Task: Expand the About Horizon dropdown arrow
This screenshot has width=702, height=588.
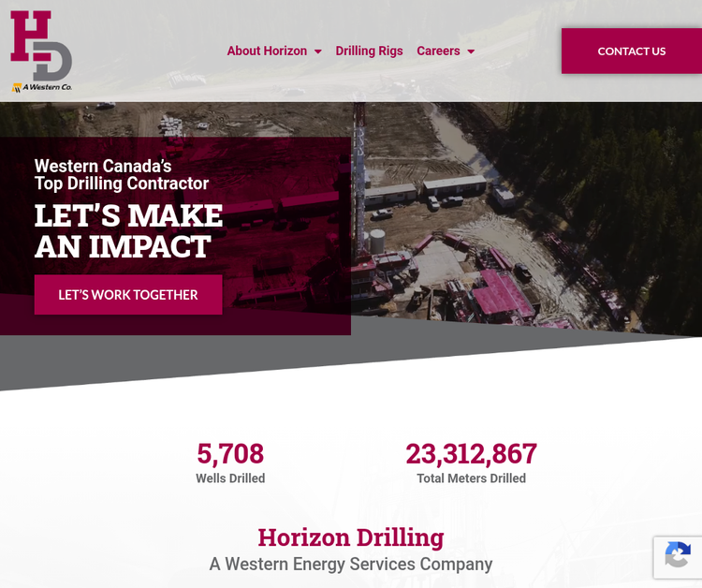Action: 318,51
